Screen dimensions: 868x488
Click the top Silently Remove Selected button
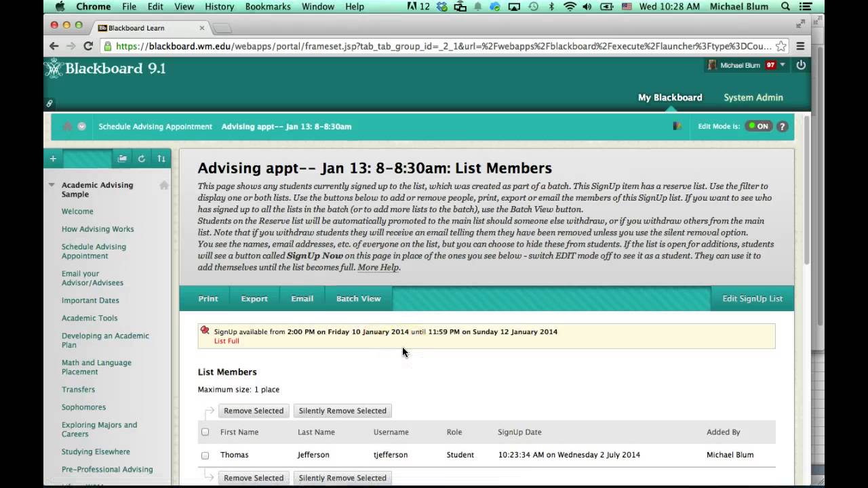coord(342,411)
